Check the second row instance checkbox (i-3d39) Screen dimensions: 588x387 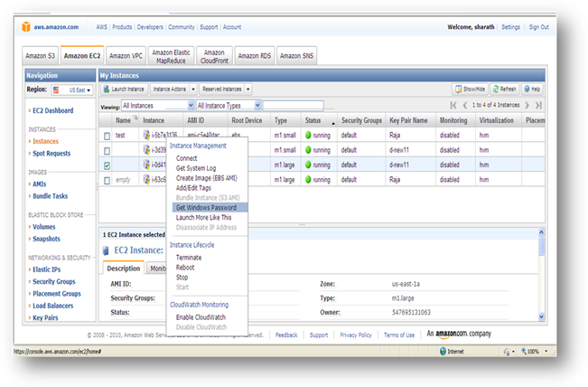[107, 151]
